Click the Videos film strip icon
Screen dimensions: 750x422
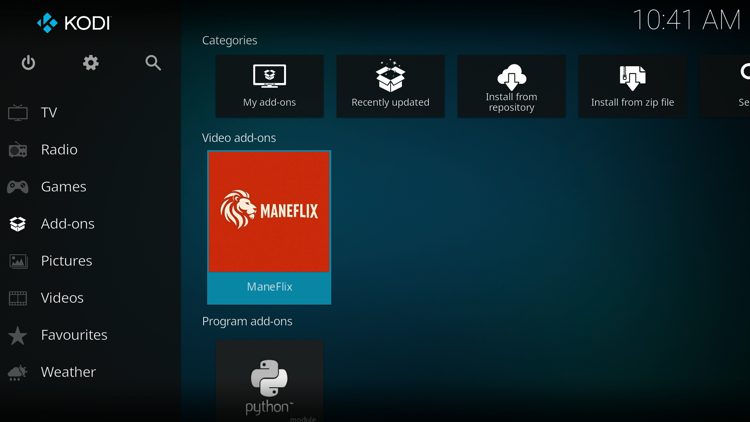click(18, 298)
